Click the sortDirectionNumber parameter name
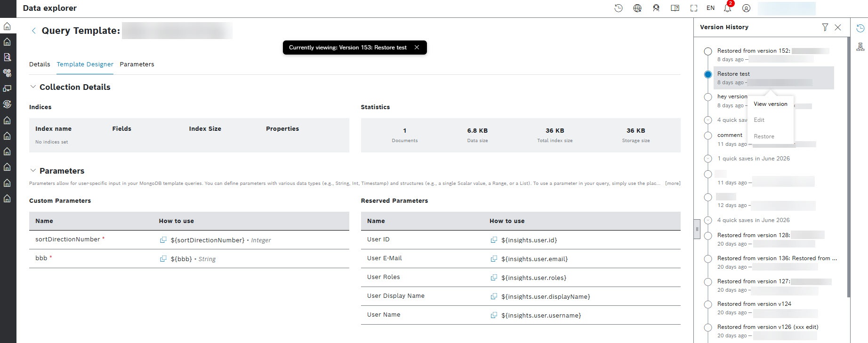This screenshot has width=868, height=343. (x=68, y=239)
